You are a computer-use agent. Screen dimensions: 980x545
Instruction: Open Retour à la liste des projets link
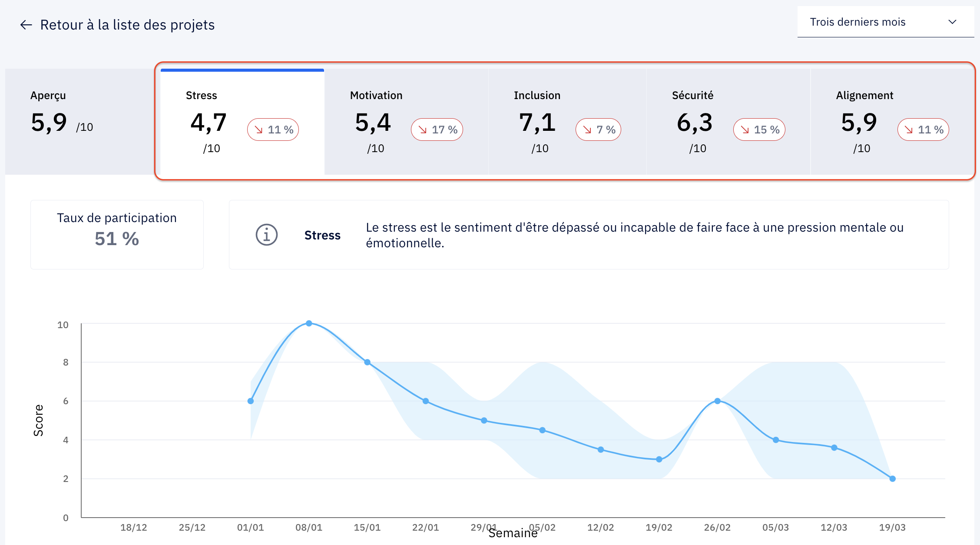(x=127, y=25)
